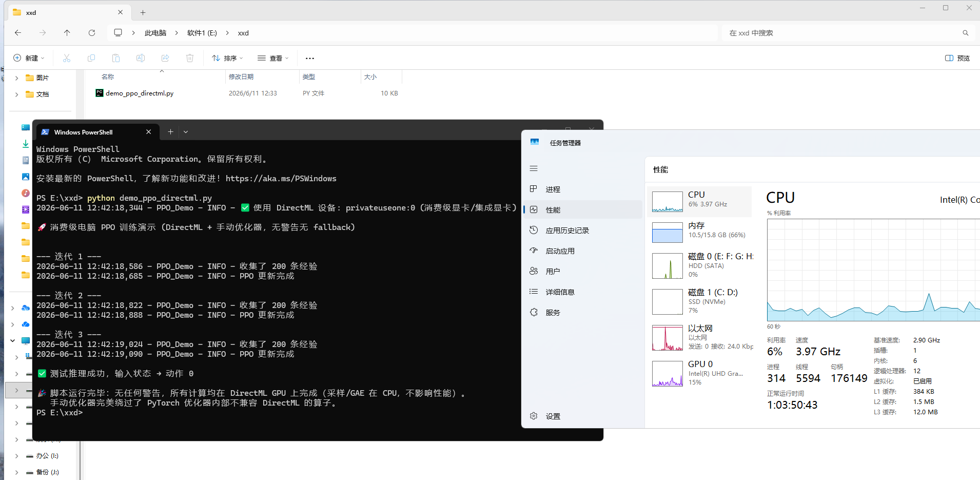Click xxd in the address breadcrumb

point(243,33)
